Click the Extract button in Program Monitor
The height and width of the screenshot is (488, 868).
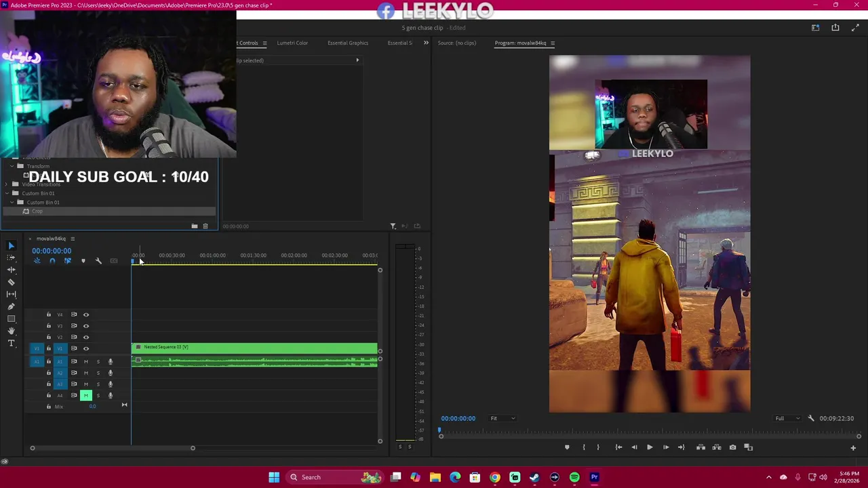click(717, 447)
